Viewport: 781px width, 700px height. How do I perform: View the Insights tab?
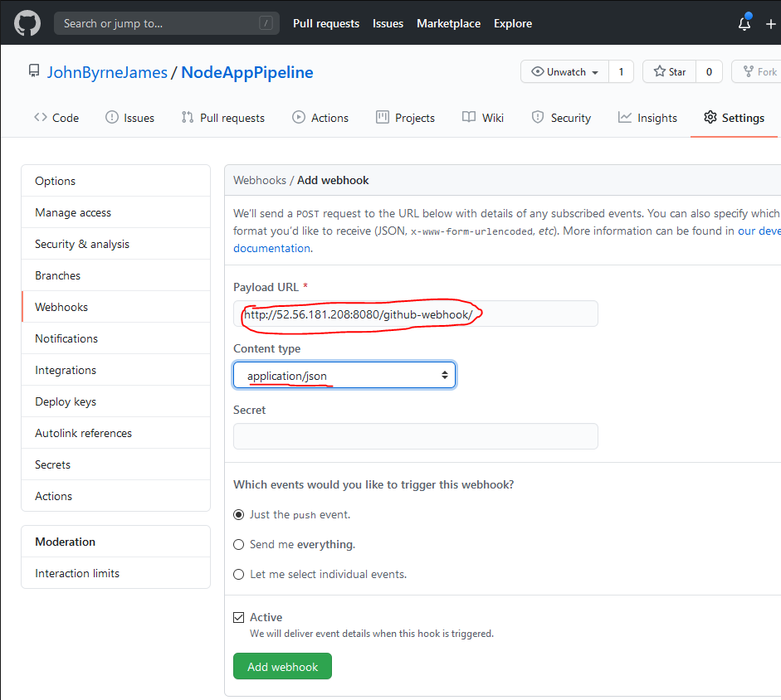coord(647,118)
